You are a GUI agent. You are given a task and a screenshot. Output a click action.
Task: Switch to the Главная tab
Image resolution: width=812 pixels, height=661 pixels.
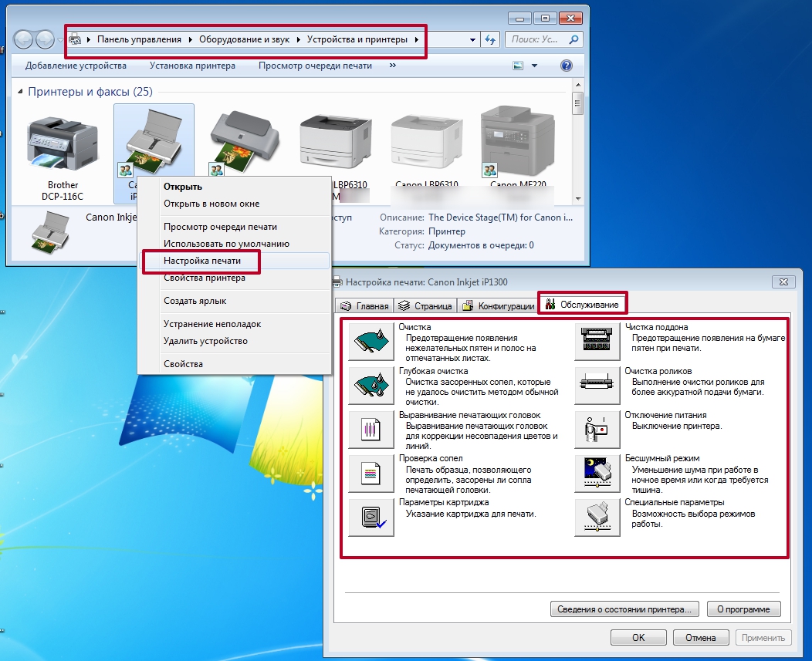364,305
